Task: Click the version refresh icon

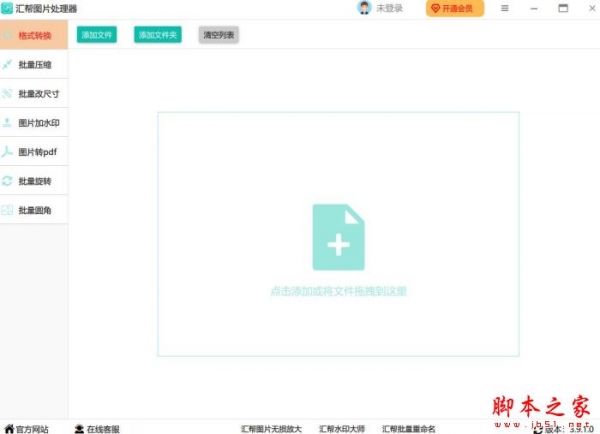Action: (538, 430)
